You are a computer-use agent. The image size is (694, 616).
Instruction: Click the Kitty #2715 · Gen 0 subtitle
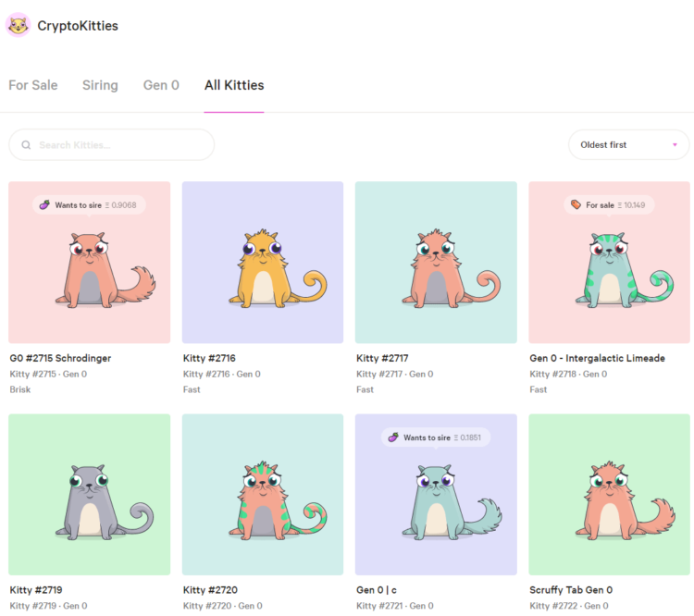pyautogui.click(x=48, y=374)
